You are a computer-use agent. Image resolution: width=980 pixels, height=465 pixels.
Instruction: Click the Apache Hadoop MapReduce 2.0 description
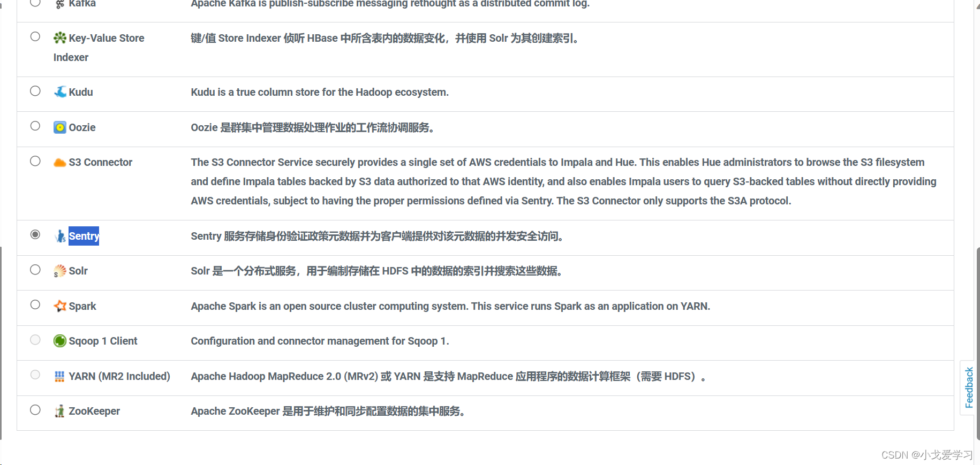[448, 376]
